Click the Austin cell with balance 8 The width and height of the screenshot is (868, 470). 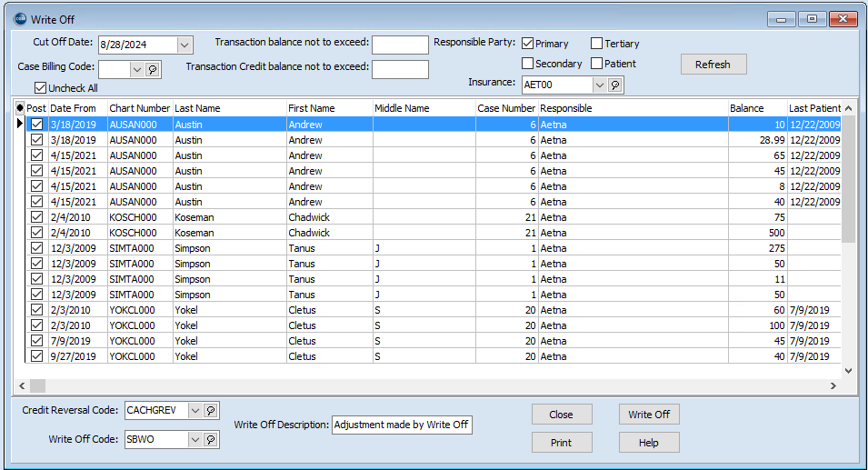pos(230,186)
